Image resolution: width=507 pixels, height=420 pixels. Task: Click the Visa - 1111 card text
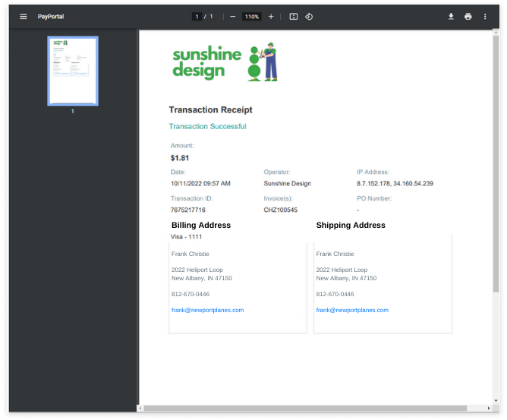click(x=186, y=236)
